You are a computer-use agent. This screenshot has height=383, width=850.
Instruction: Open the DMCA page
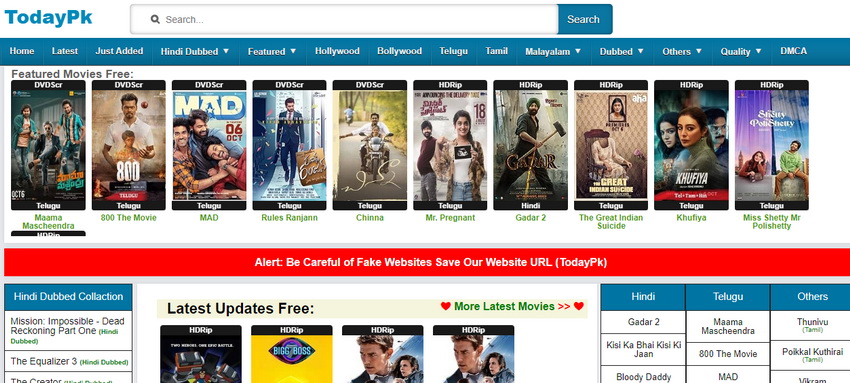click(794, 51)
